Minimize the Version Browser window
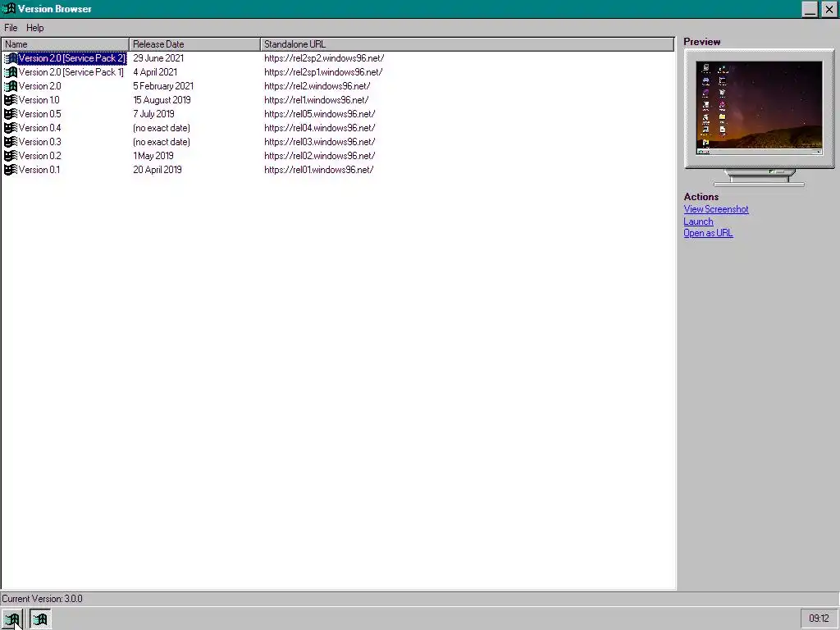The image size is (840, 630). point(810,9)
